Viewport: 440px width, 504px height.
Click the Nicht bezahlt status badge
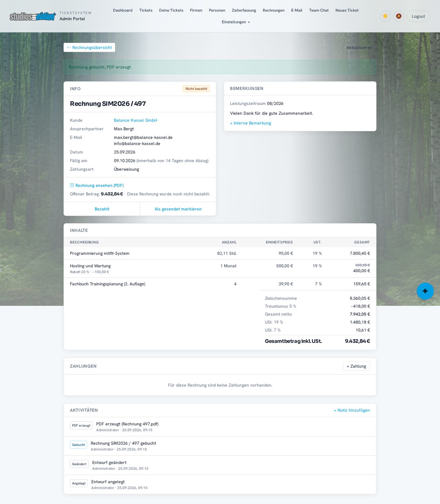click(x=196, y=89)
